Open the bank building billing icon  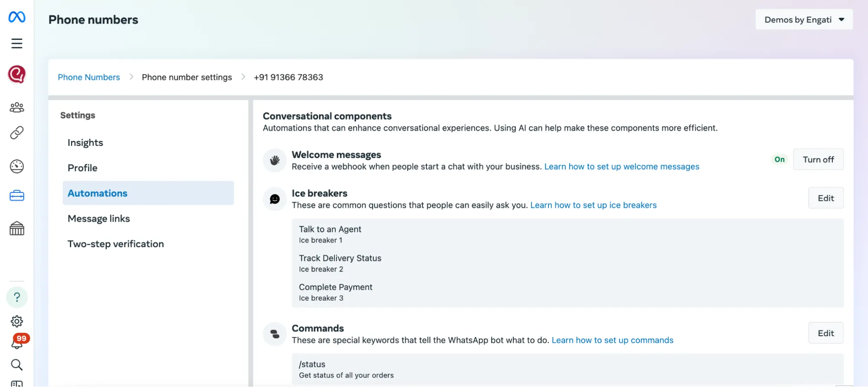tap(17, 228)
